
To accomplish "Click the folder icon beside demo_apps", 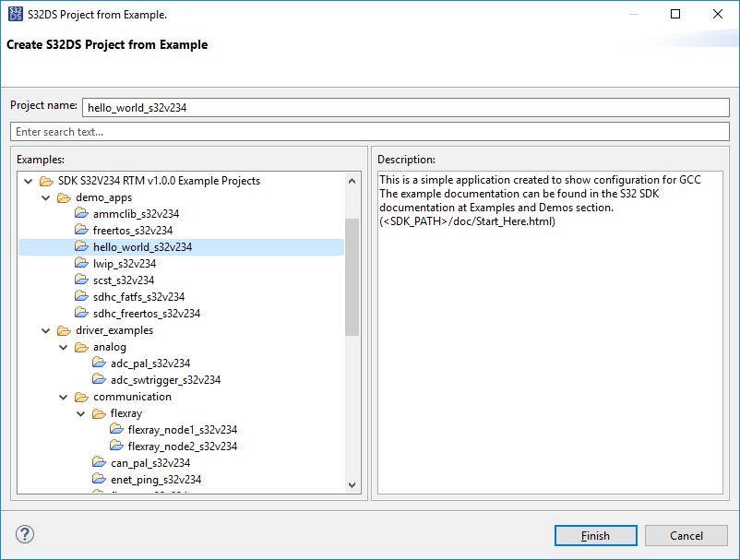I will 64,197.
